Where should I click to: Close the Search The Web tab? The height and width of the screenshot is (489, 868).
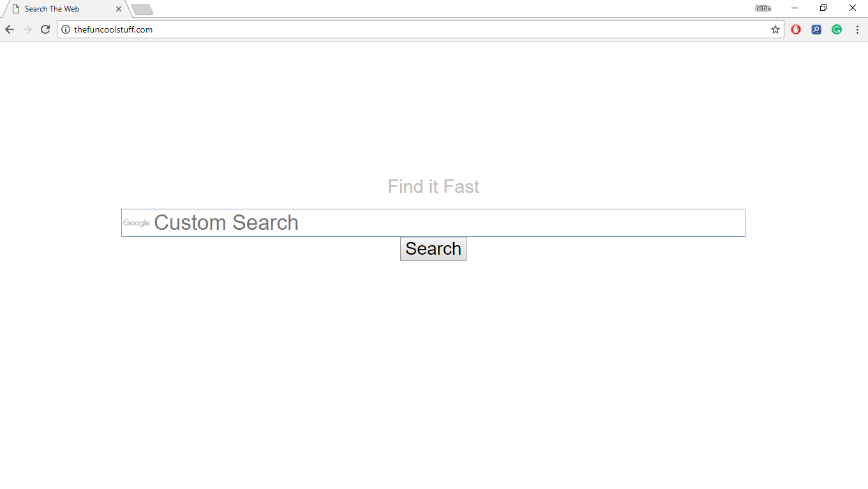[118, 8]
